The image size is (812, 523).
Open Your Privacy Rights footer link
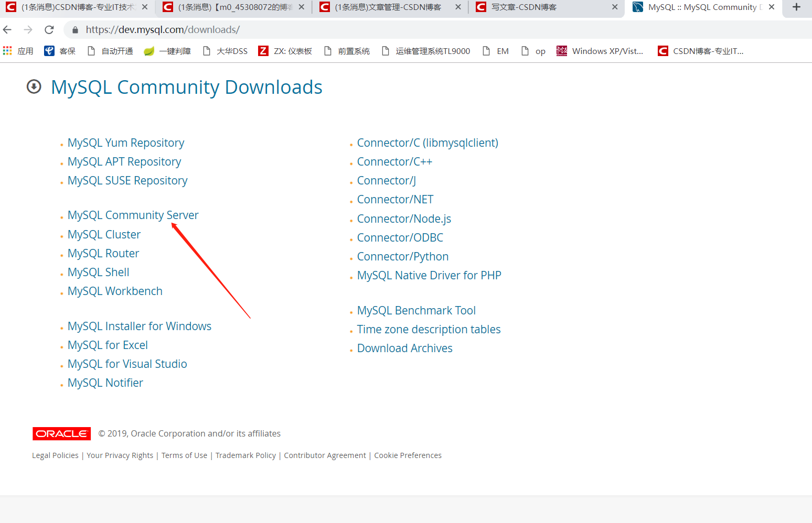click(120, 455)
